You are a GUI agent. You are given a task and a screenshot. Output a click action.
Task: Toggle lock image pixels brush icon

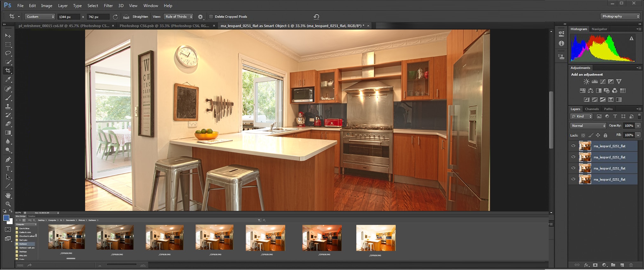tap(591, 135)
